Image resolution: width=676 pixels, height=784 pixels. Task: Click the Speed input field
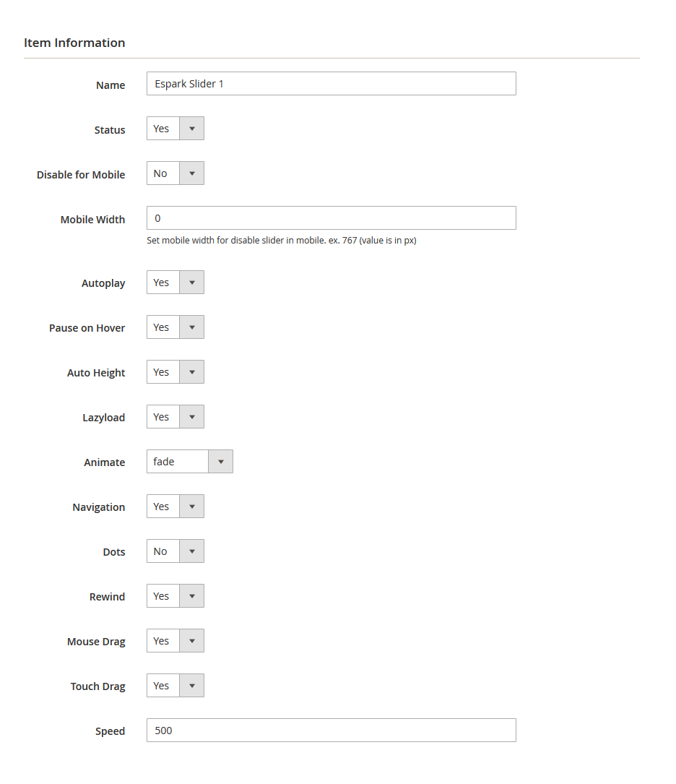click(x=331, y=731)
